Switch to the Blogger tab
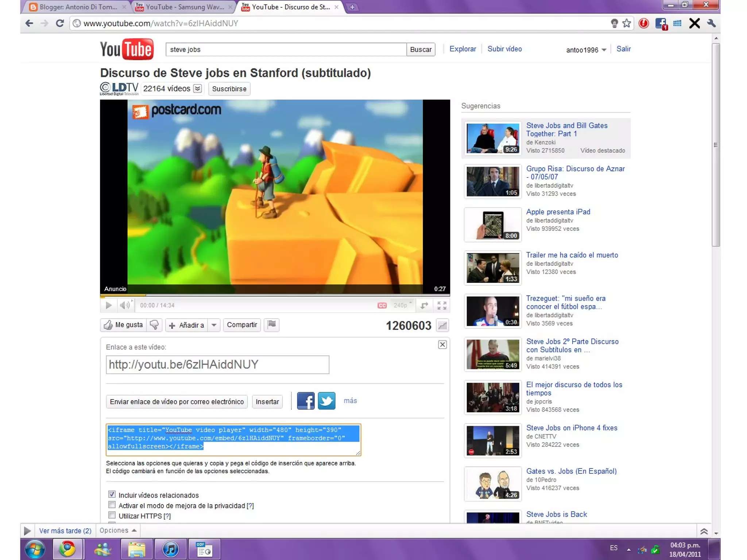Image resolution: width=747 pixels, height=560 pixels. coord(78,7)
